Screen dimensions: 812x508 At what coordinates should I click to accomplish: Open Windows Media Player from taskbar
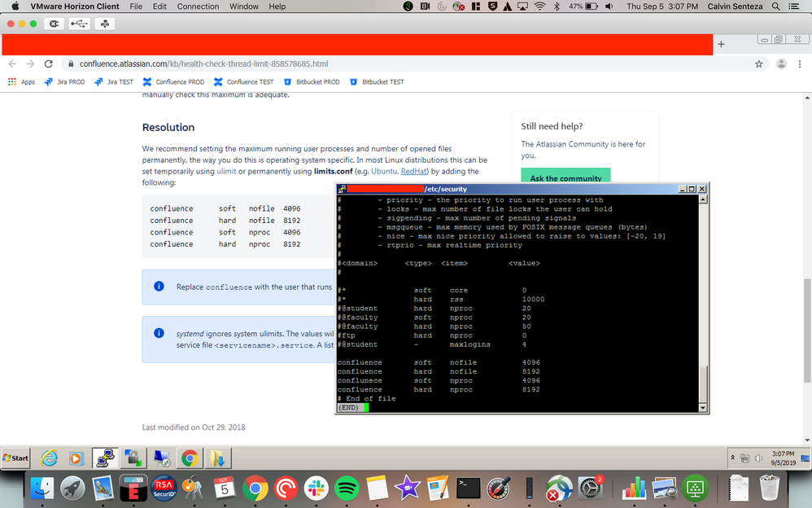tap(76, 458)
